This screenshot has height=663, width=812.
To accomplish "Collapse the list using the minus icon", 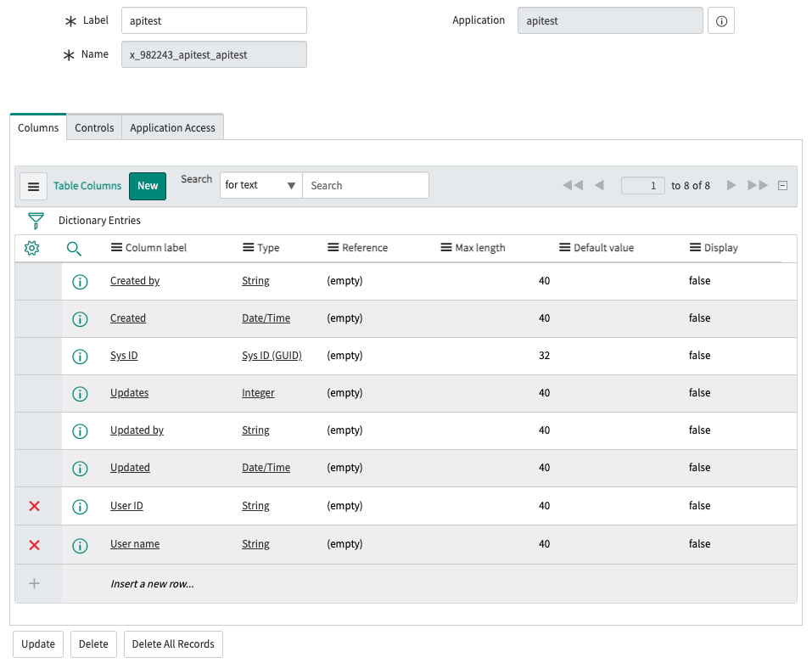I will (782, 185).
